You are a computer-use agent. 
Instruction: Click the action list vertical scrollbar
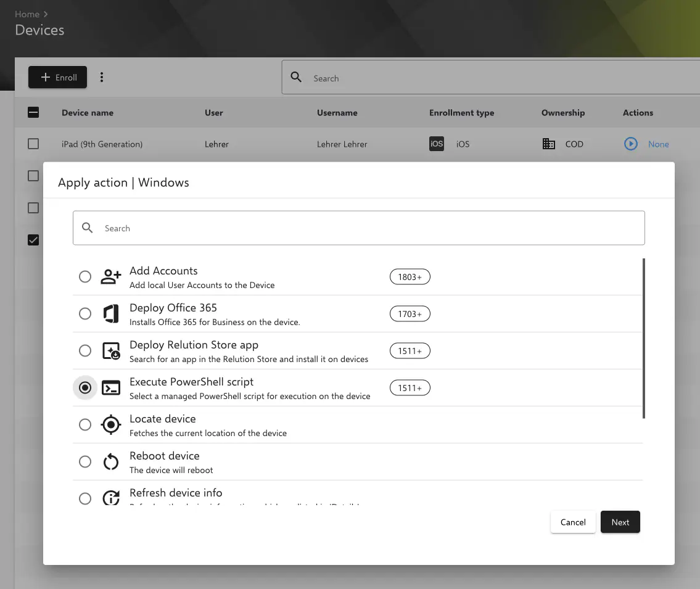[644, 338]
